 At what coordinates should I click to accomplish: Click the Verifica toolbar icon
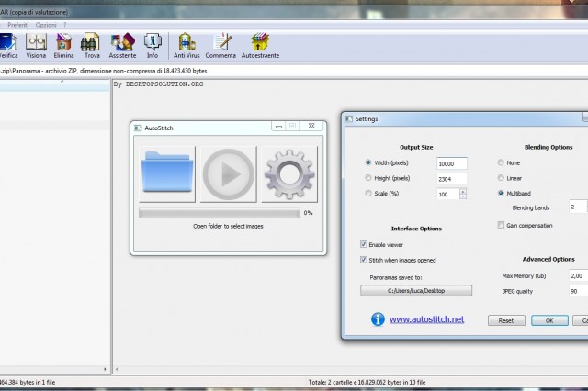click(x=8, y=44)
